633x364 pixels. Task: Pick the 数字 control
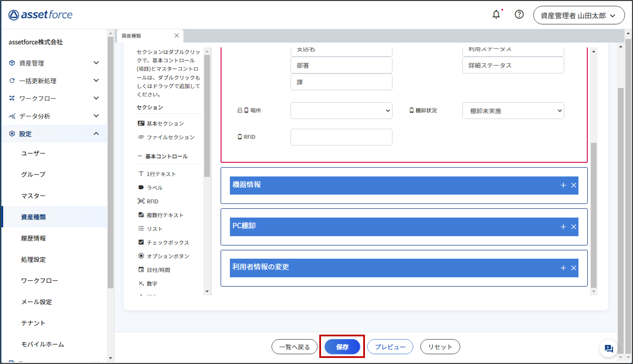pos(148,283)
